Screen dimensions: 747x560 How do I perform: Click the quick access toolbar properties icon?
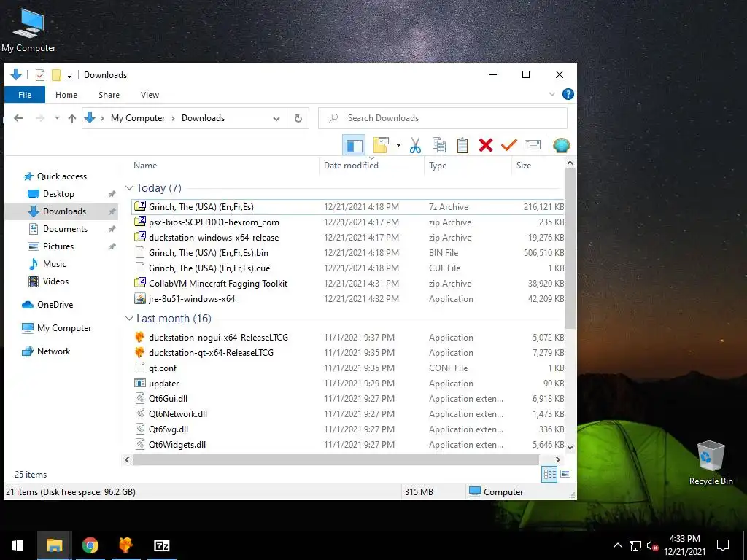40,75
